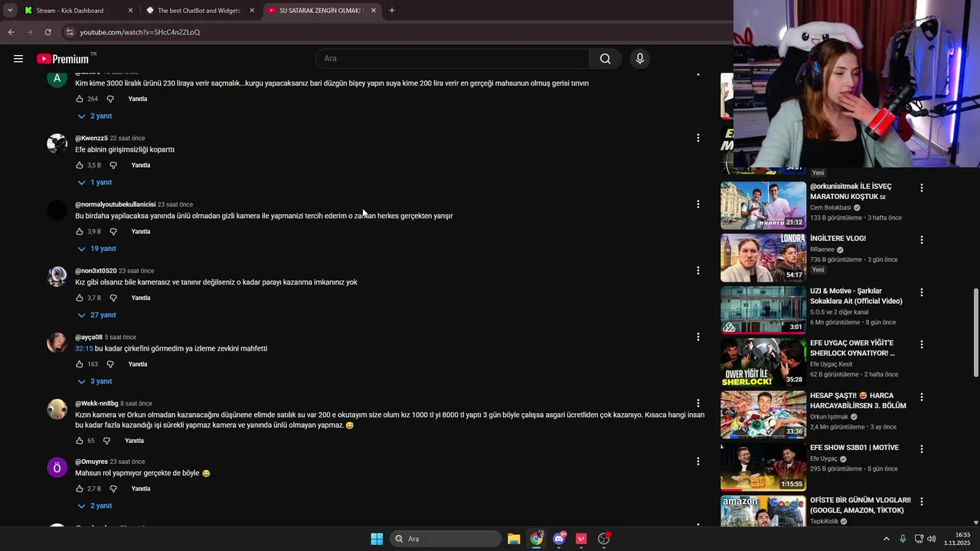
Task: Expand 2 yanıt under @Omuyres comment
Action: 95,507
